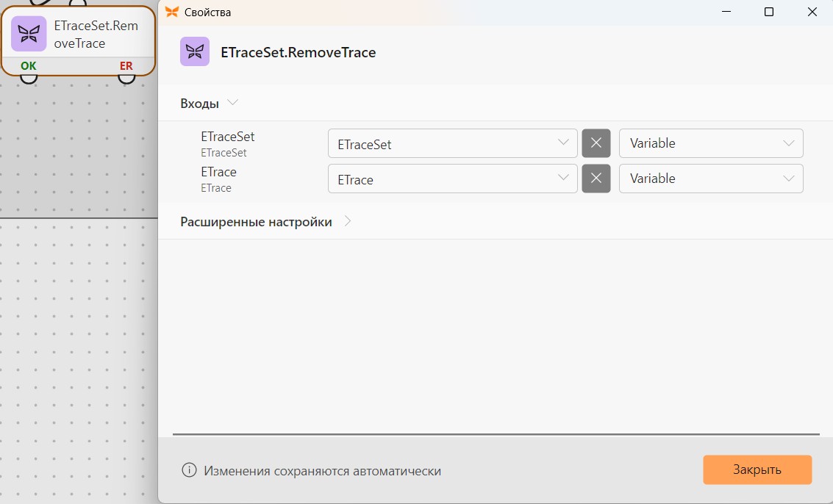Click the ETraceSet input label
The image size is (833, 504).
click(227, 137)
